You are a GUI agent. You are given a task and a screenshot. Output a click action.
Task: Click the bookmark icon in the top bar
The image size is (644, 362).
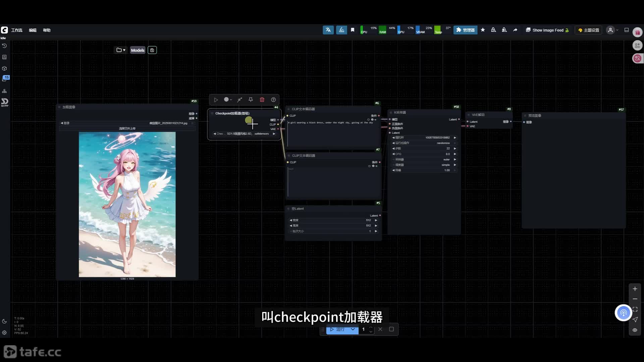[353, 30]
